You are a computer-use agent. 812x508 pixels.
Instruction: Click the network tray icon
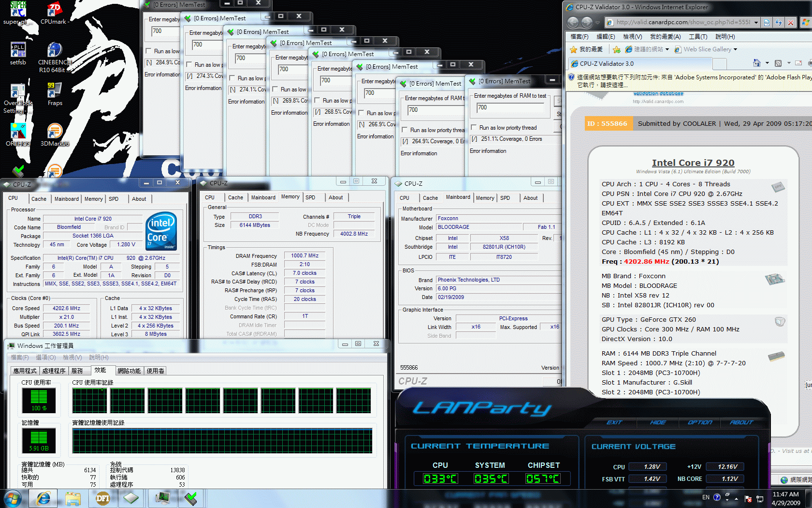[760, 498]
